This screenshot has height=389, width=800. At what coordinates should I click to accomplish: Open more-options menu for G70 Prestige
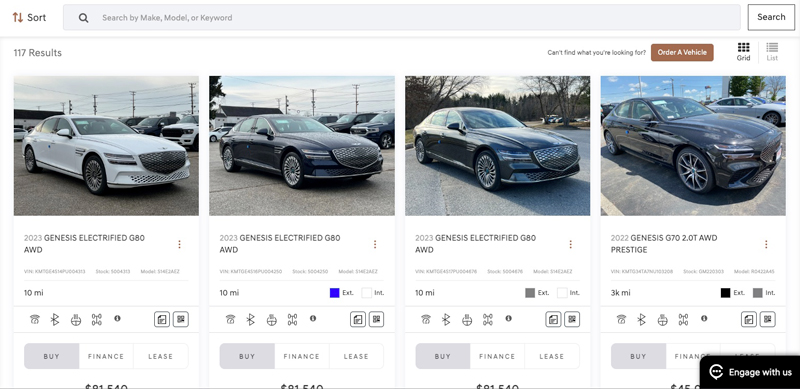click(x=766, y=244)
